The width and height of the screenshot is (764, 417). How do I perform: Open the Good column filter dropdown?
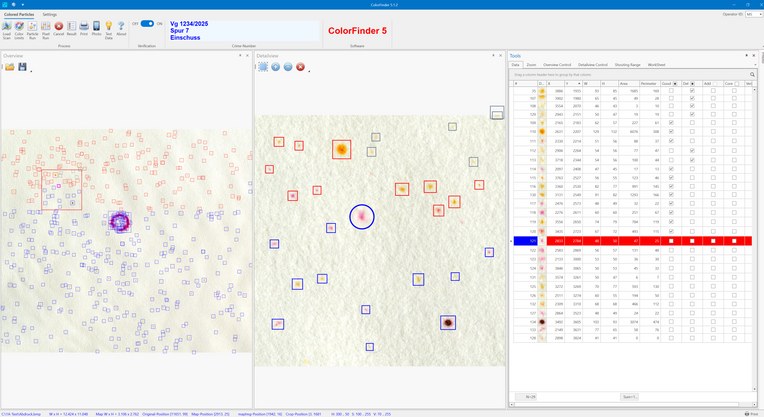click(x=675, y=84)
